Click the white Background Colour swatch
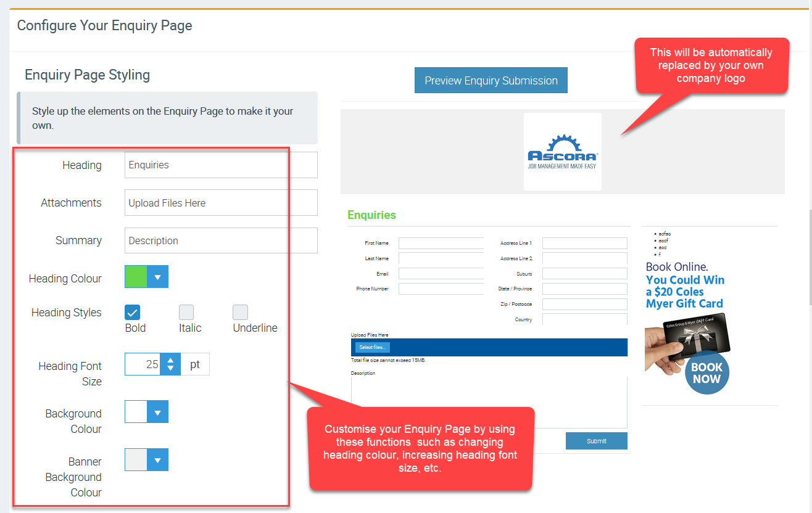Screen dimensions: 812x513 pos(136,412)
